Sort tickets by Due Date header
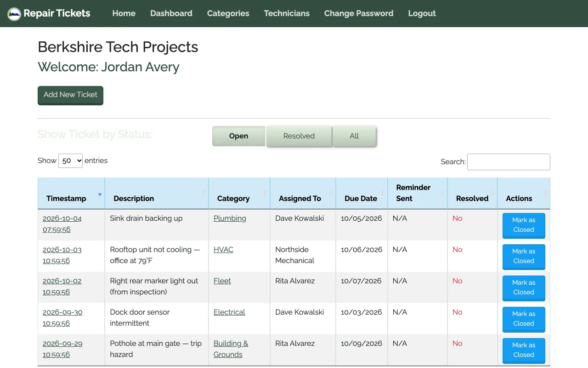Screen dimensions: 588x368 pos(362,194)
